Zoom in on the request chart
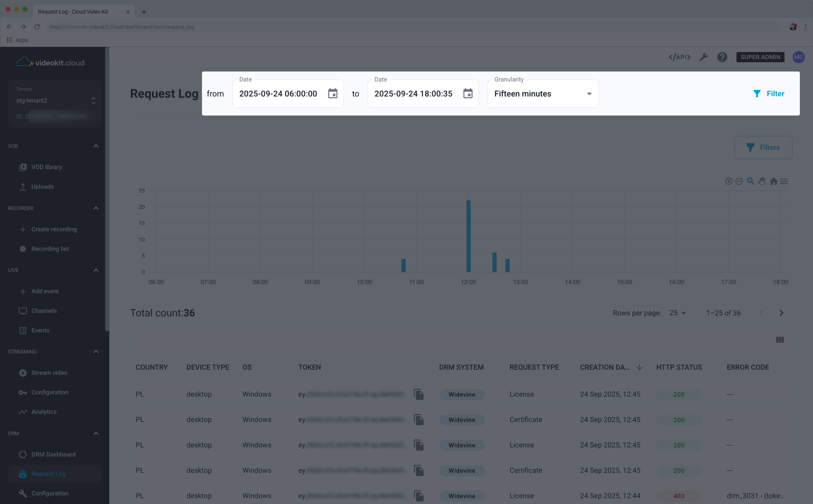The height and width of the screenshot is (504, 813). (x=729, y=181)
